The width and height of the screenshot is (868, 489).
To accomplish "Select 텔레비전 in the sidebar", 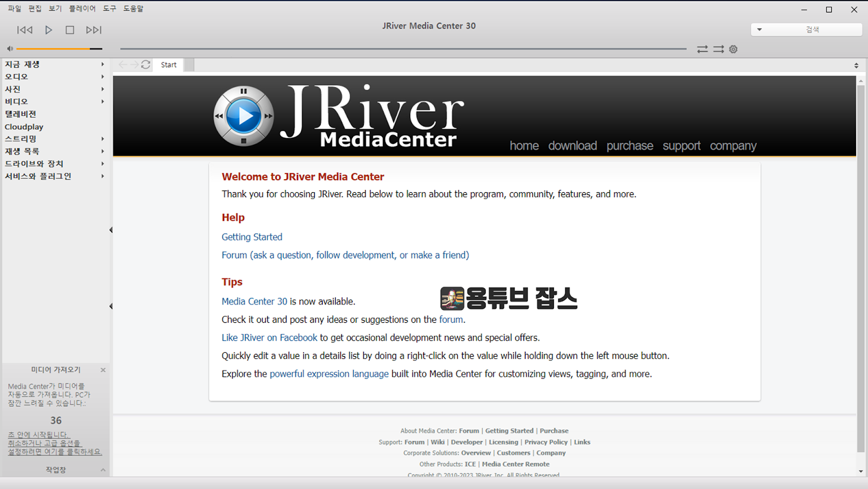I will tap(21, 114).
